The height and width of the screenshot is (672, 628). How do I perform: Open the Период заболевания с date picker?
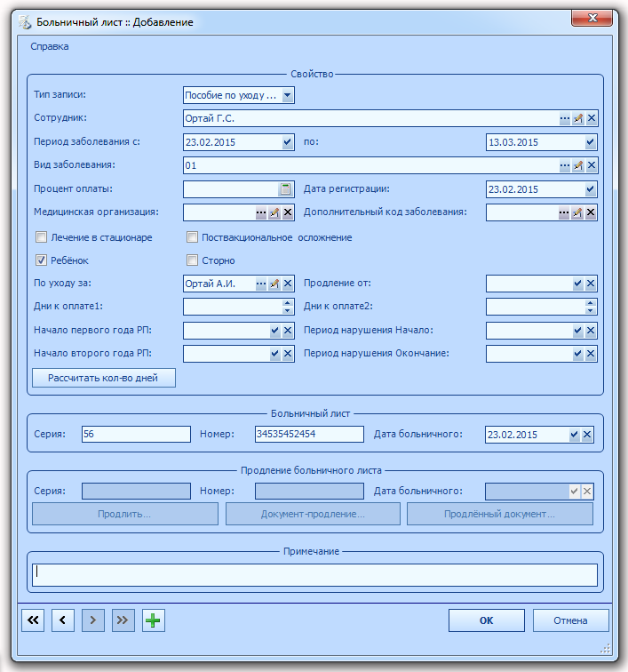[288, 142]
